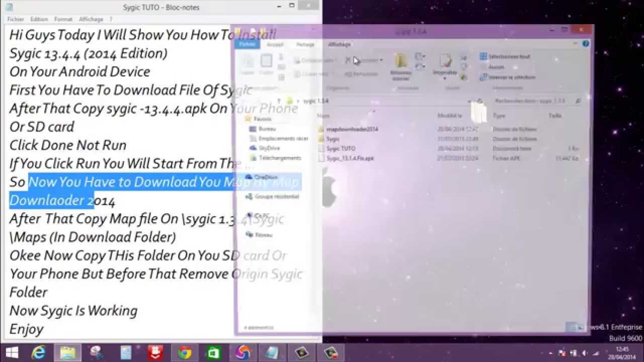Click 'On Your Android Device' line in Notepad
644x362 pixels.
80,71
